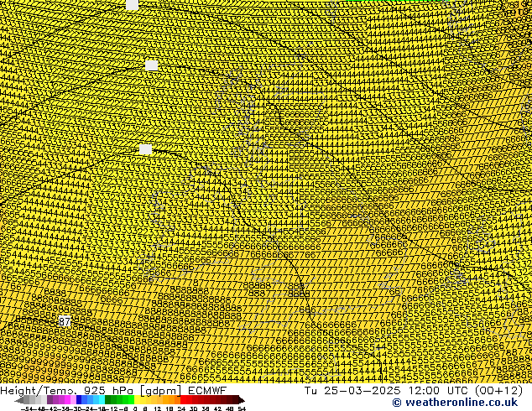Click the '54' label on the legend scale
Screen dimensions: 532x411
click(242, 408)
